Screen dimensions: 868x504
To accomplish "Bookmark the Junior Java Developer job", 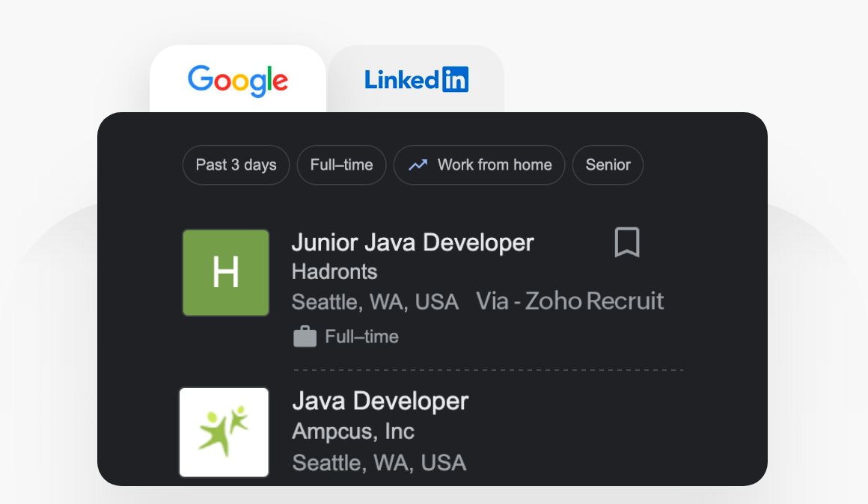I will coord(627,242).
